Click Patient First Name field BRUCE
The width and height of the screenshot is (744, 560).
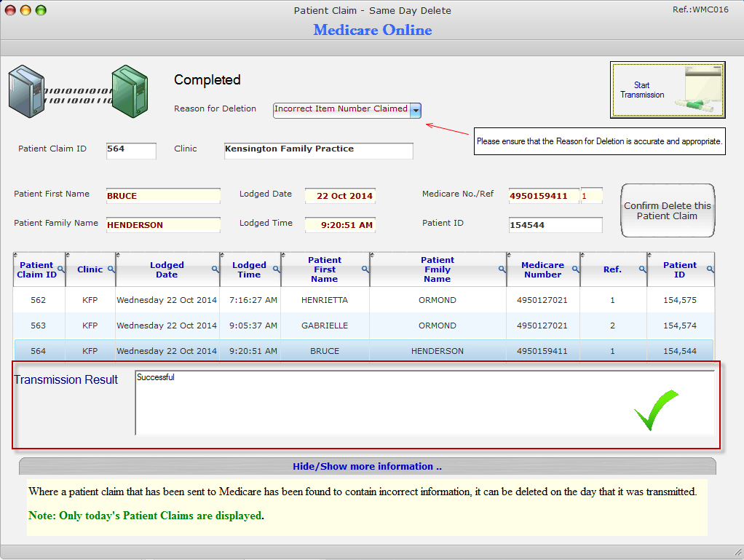coord(163,196)
